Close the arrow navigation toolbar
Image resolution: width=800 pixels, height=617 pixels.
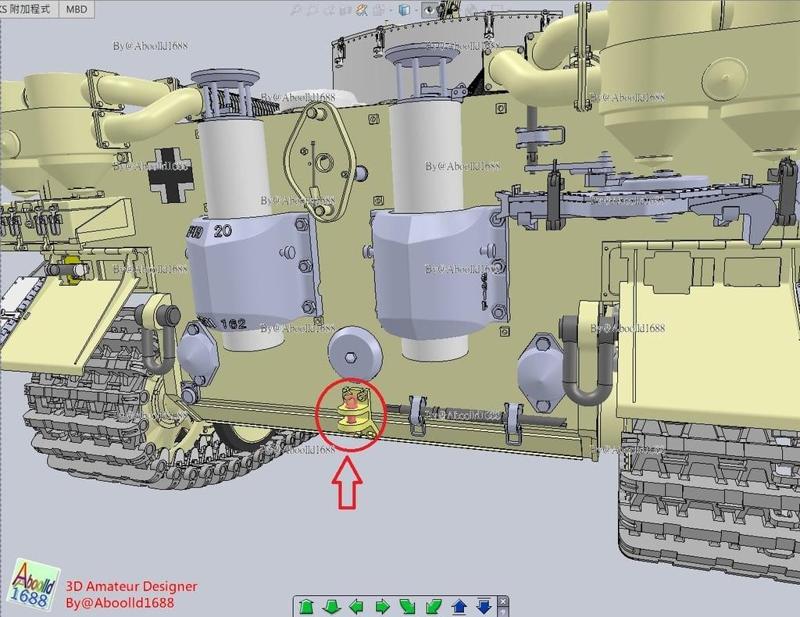point(503,601)
